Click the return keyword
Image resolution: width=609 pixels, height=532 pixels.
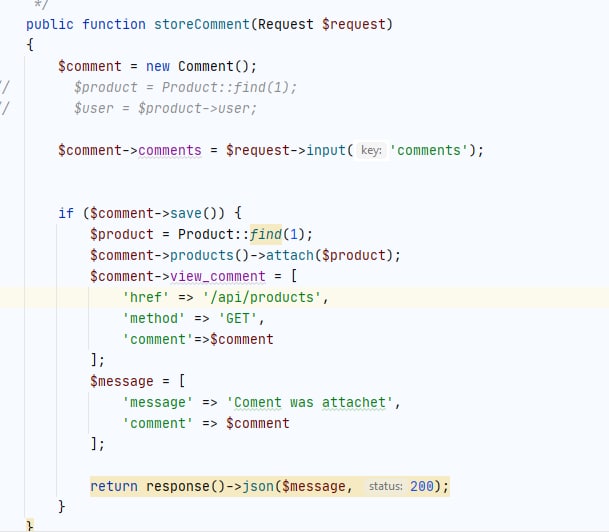tap(114, 486)
